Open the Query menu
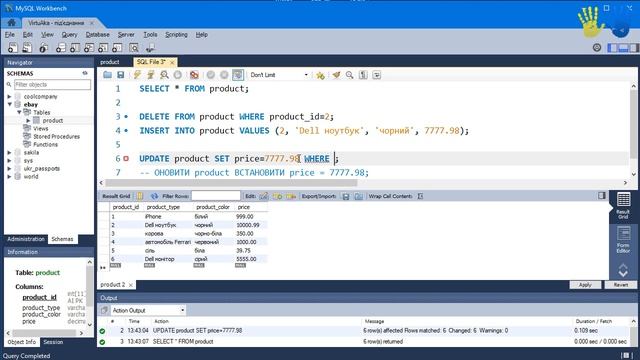 point(69,35)
